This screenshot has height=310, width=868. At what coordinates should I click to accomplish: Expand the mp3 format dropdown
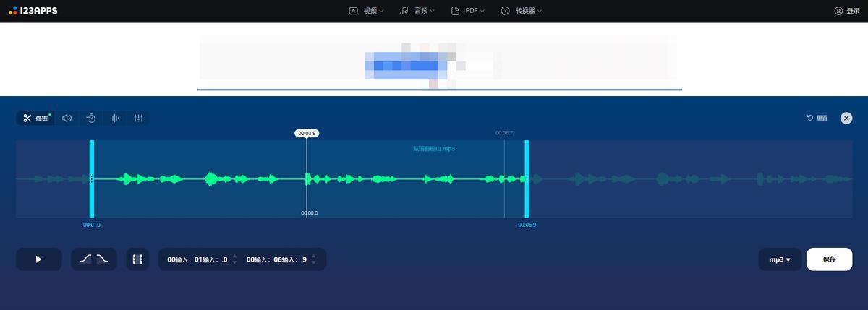click(x=779, y=259)
